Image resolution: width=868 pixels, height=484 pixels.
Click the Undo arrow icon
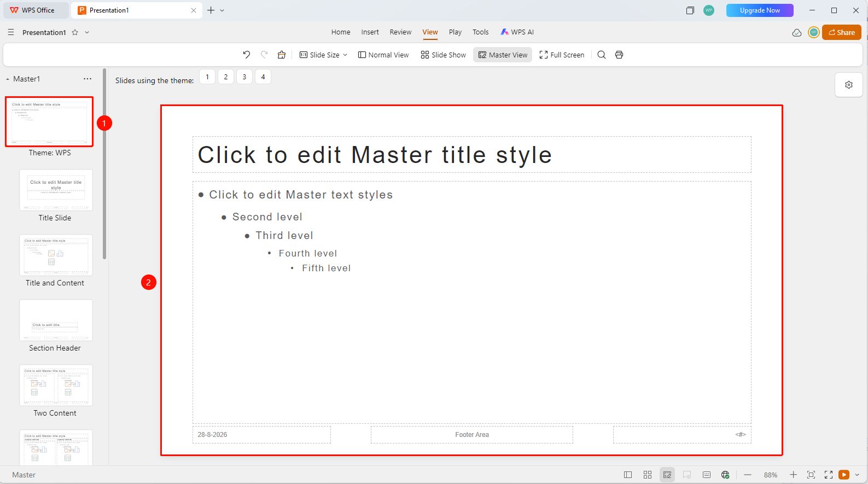coord(247,55)
